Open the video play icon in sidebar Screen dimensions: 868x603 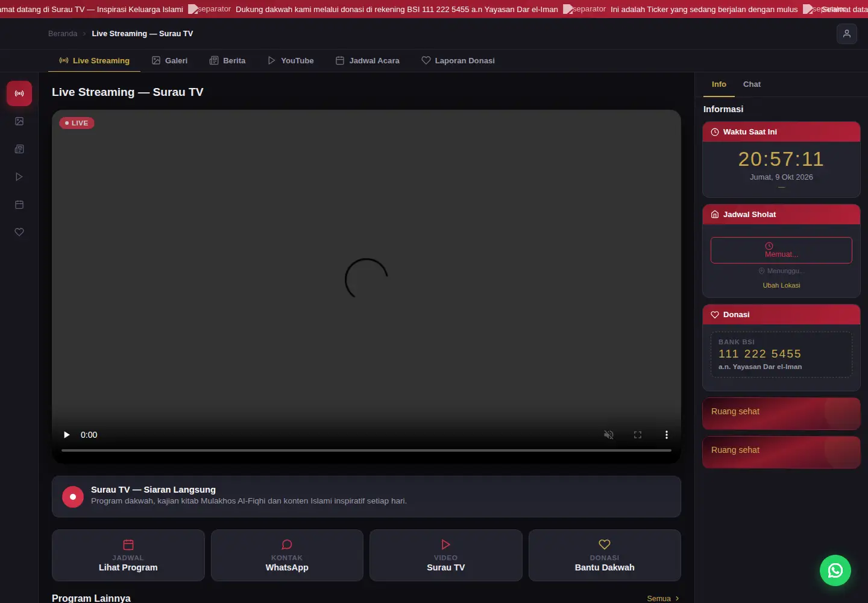pyautogui.click(x=19, y=177)
